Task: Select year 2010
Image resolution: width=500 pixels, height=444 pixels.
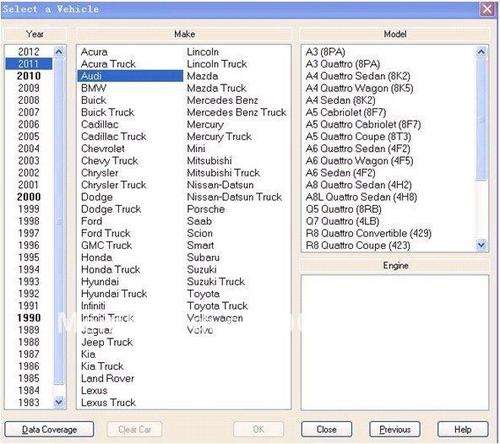Action: (29, 76)
